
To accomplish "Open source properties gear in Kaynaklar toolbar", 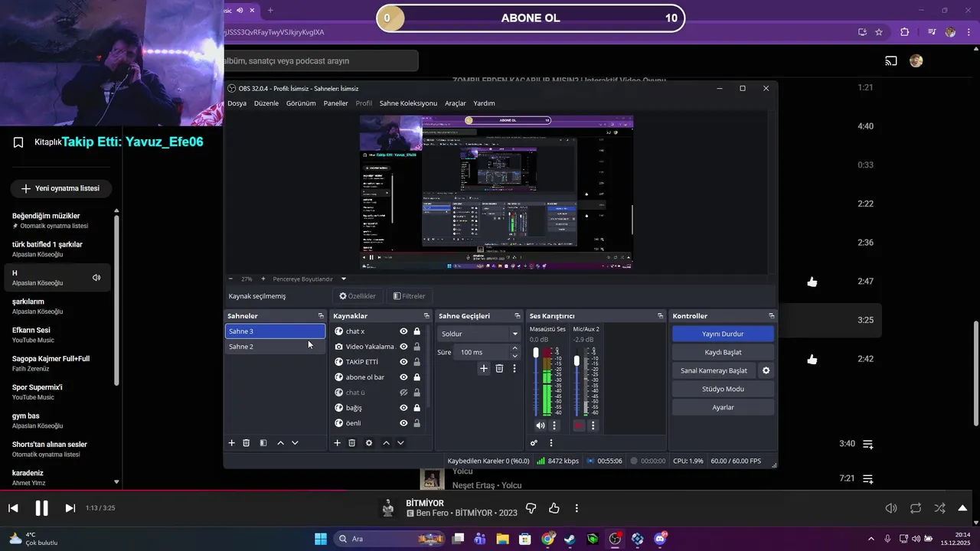I will [369, 443].
